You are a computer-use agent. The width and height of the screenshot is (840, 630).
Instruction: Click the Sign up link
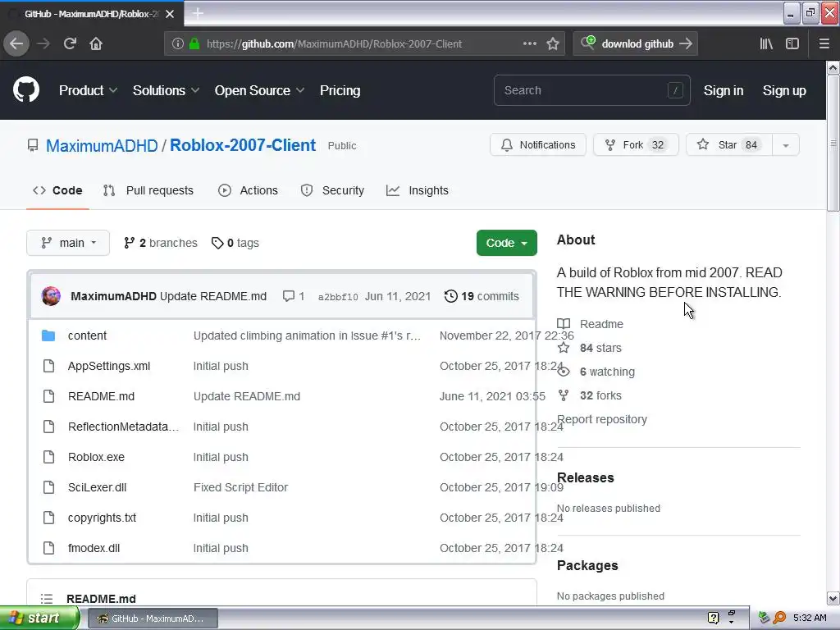click(783, 90)
